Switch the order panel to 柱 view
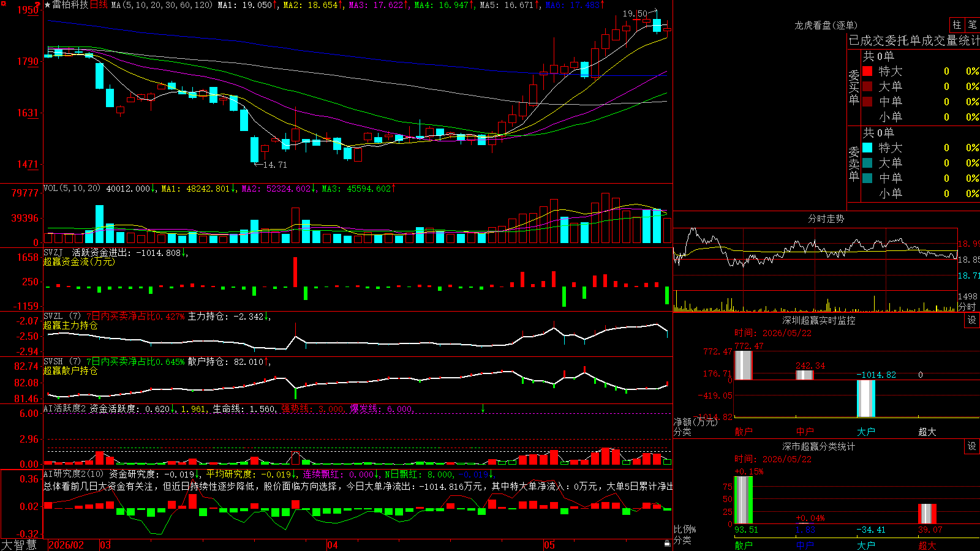 [957, 24]
